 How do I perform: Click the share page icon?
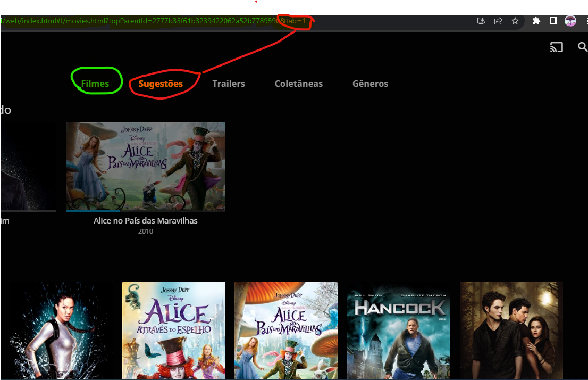click(498, 21)
